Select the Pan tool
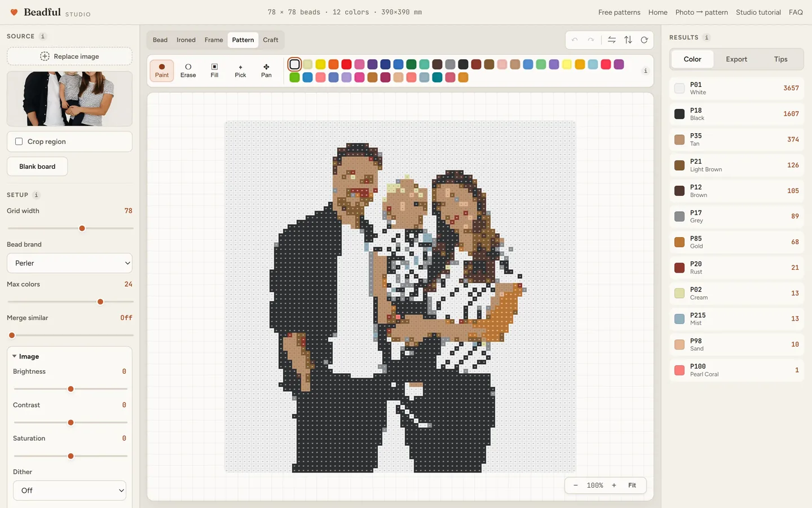This screenshot has width=812, height=508. (266, 71)
